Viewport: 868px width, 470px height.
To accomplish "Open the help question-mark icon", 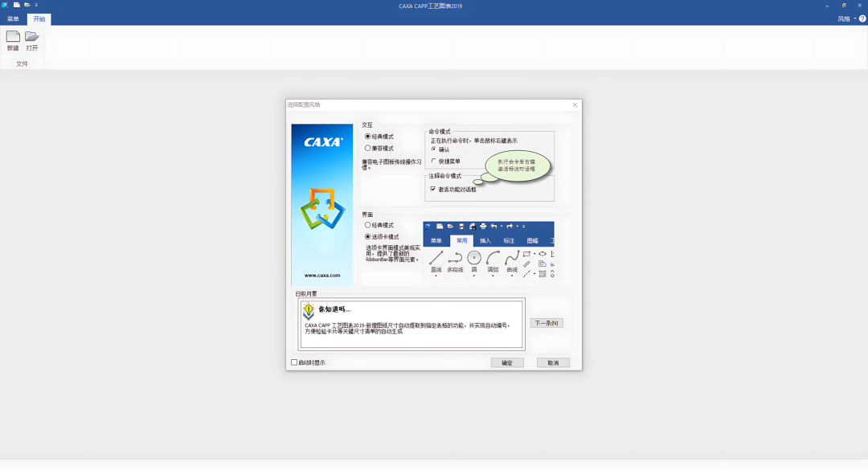I will coord(862,18).
